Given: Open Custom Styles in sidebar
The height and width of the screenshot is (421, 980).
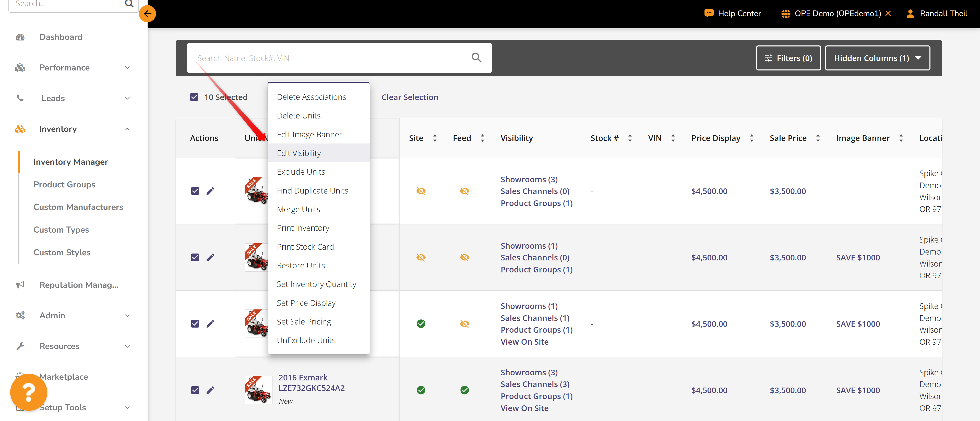Looking at the screenshot, I should 62,252.
